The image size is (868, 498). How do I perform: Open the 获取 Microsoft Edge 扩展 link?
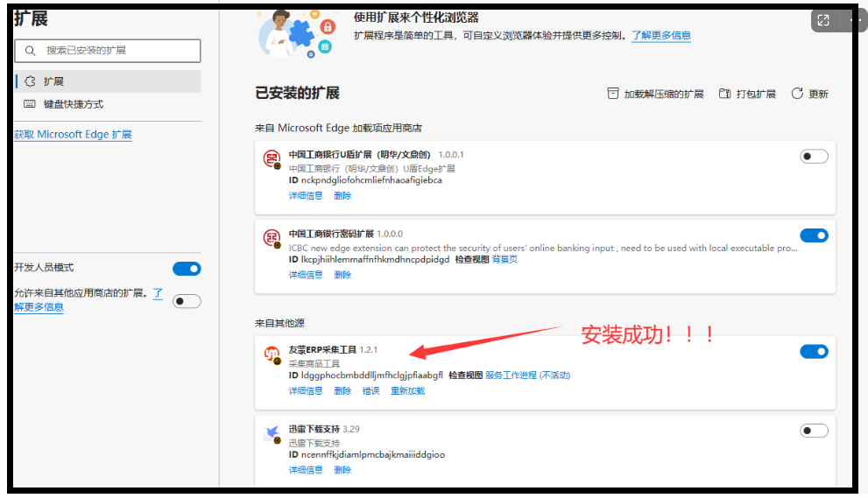(73, 135)
